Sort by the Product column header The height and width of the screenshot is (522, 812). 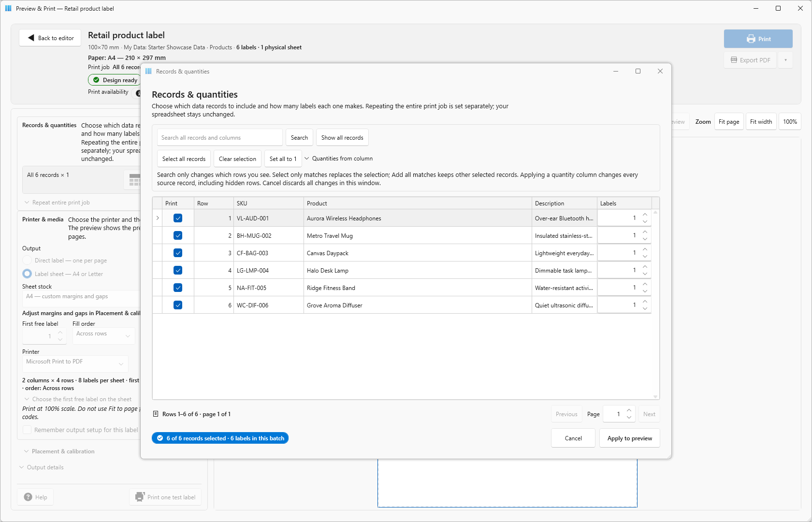418,203
